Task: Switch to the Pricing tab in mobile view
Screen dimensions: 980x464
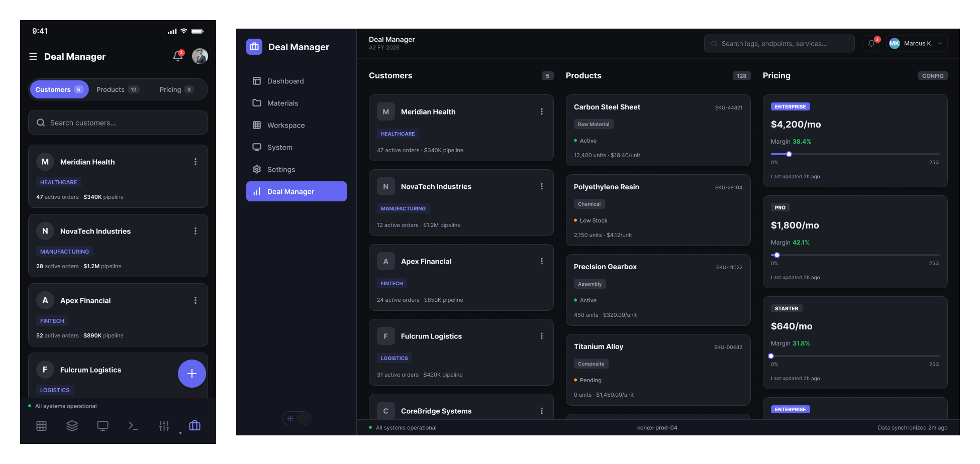Action: pyautogui.click(x=176, y=89)
